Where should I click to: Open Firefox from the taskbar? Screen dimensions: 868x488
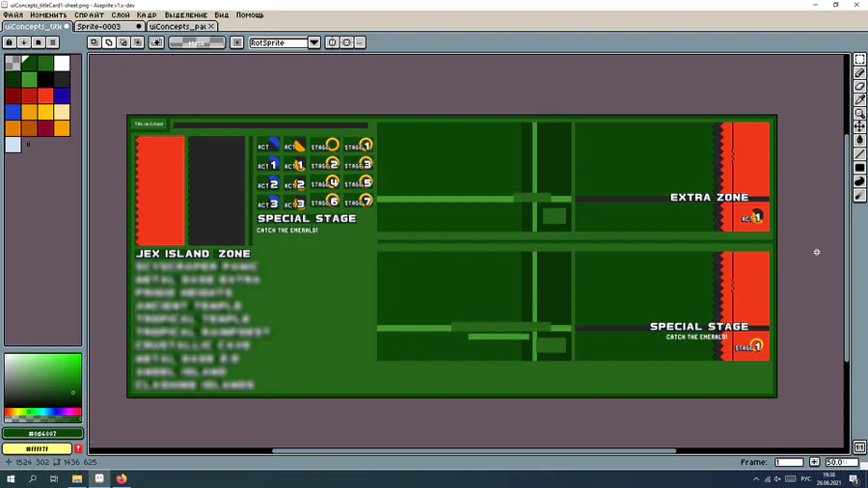pyautogui.click(x=122, y=479)
